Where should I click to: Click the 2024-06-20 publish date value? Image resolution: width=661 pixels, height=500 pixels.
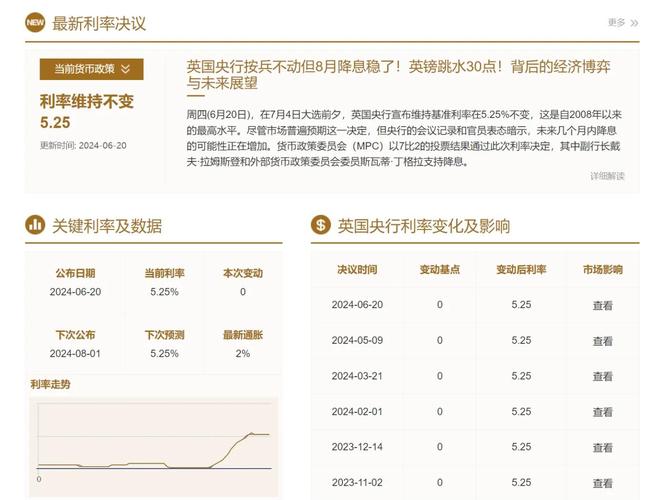click(75, 292)
